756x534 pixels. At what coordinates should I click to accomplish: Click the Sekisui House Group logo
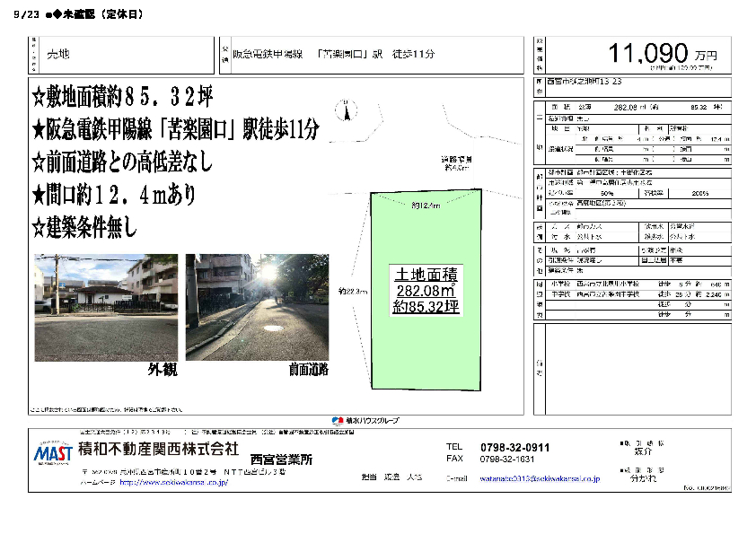coord(366,420)
